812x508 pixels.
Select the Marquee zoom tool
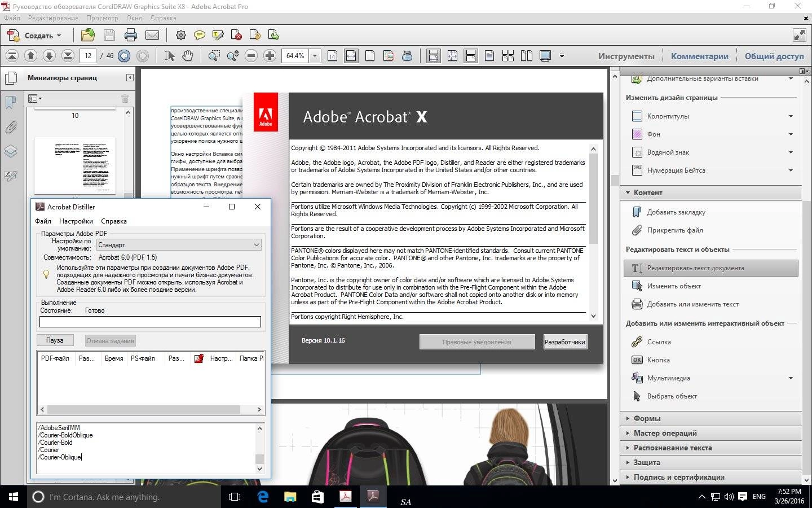point(214,55)
